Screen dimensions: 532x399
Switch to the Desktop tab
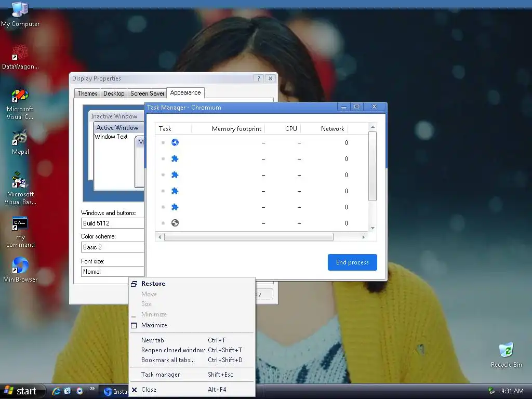114,94
